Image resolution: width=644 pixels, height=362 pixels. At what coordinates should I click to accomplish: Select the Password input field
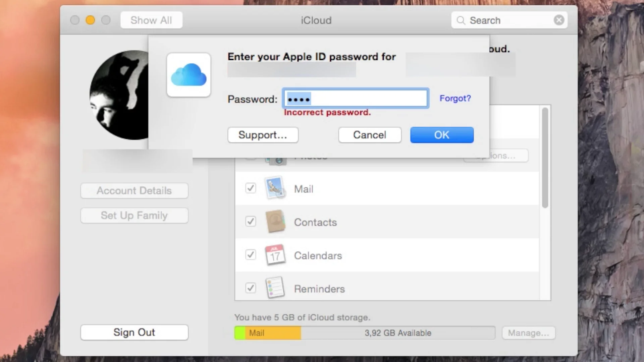[x=355, y=98]
